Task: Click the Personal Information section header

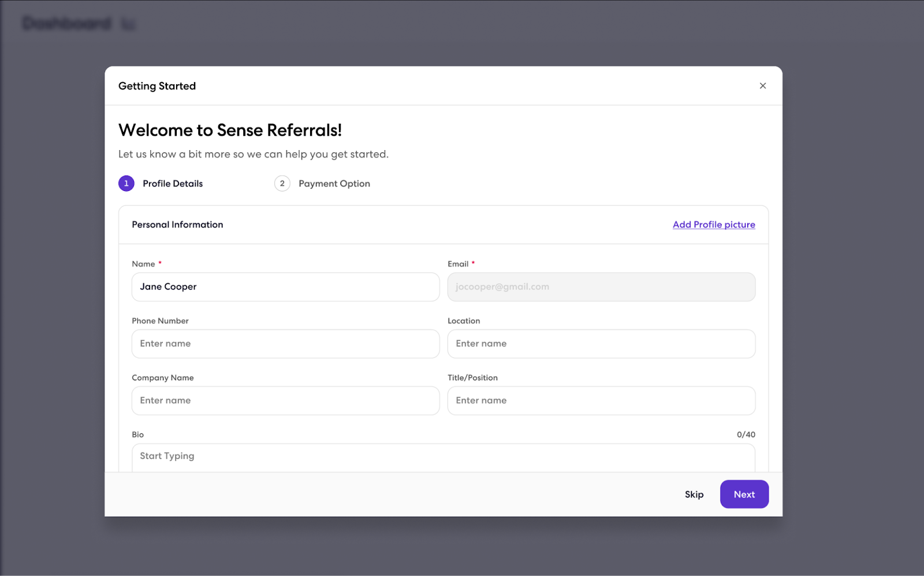Action: [x=177, y=225]
